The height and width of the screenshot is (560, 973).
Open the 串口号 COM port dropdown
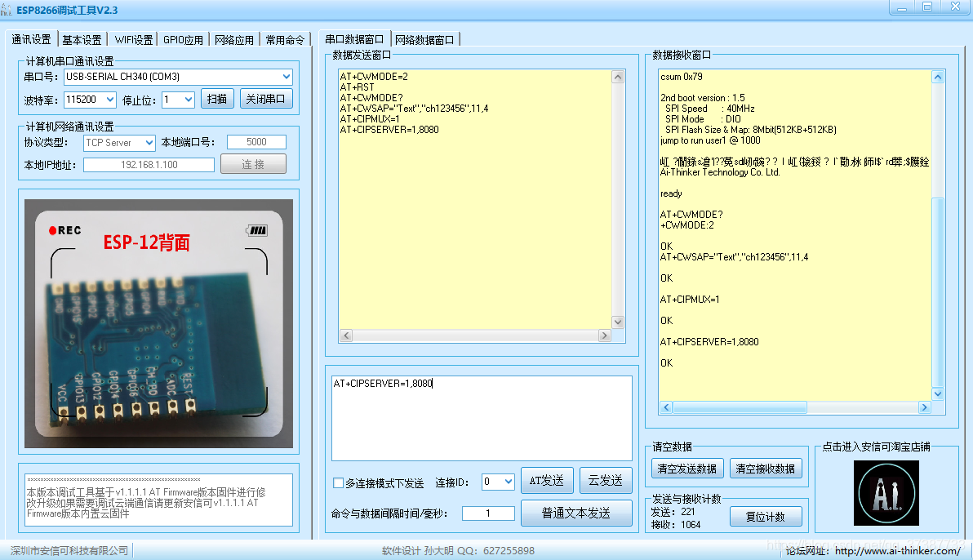point(286,77)
